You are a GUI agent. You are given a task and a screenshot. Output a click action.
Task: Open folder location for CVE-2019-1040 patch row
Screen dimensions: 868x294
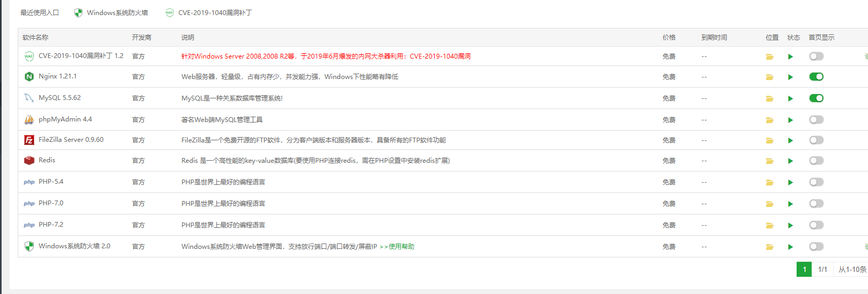[x=769, y=56]
